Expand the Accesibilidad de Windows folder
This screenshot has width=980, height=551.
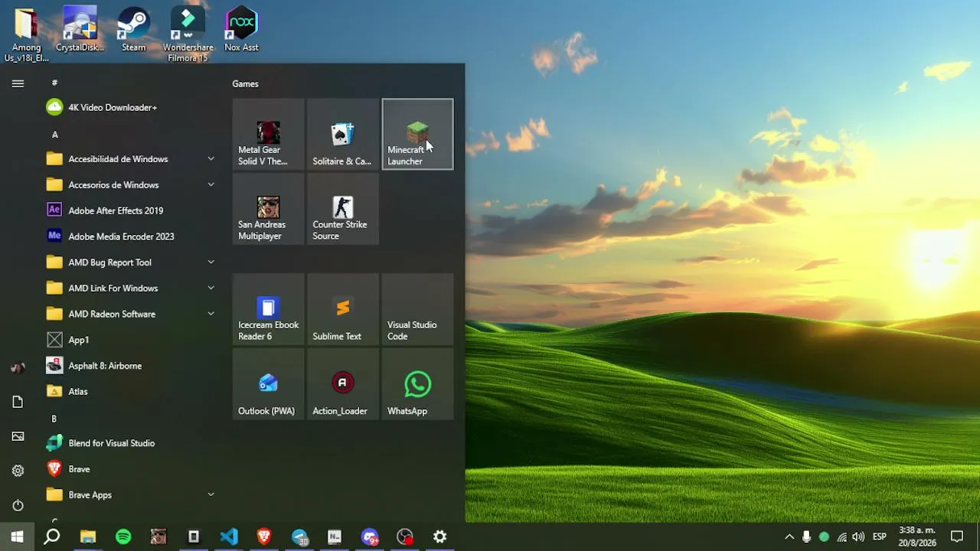point(131,159)
